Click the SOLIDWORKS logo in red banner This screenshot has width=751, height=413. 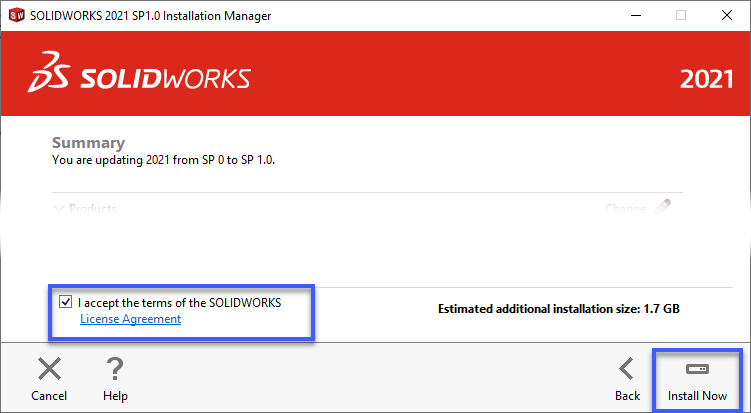tap(139, 72)
